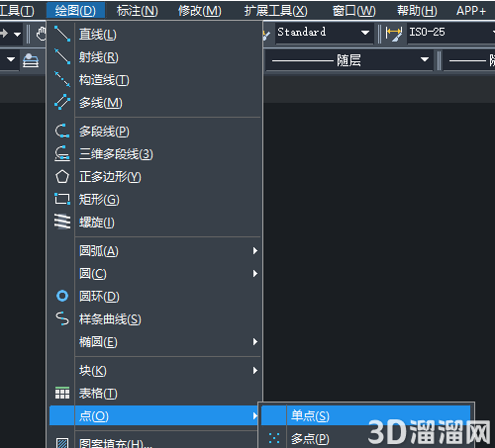Screen dimensions: 495x448
Task: Click the forward arrow icon in toolbar
Action: pyautogui.click(x=4, y=34)
